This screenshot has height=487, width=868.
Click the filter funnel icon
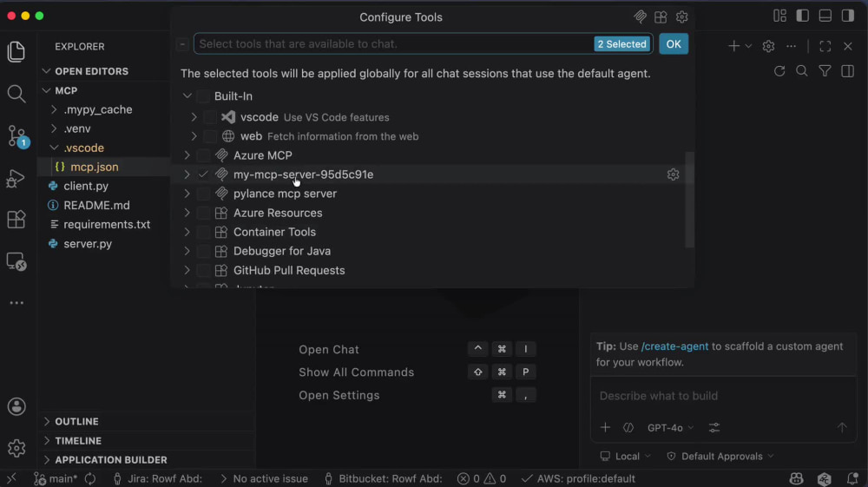(x=825, y=71)
